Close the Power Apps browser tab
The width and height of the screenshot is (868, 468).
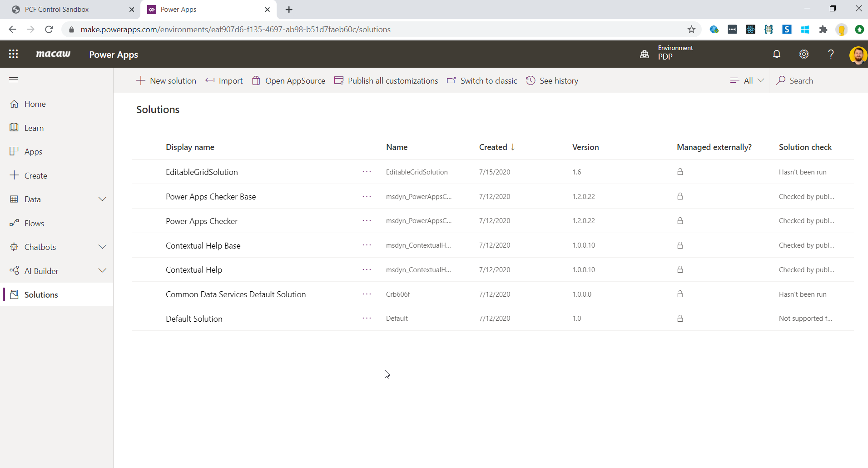(268, 10)
